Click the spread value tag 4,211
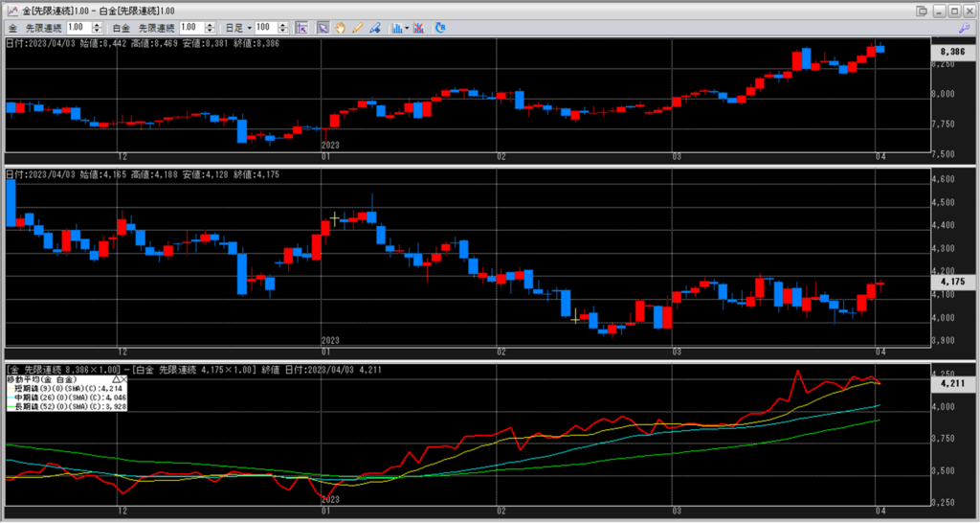Screen dimensions: 980x523 click(x=952, y=384)
